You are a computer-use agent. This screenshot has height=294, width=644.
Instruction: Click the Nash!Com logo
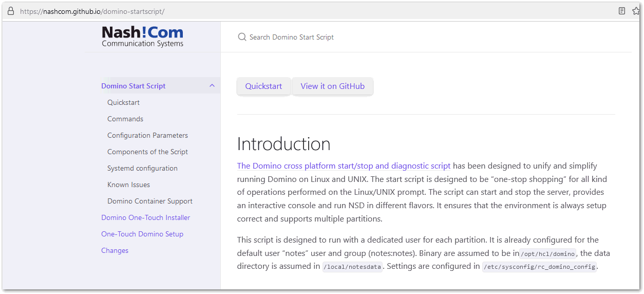tap(142, 36)
